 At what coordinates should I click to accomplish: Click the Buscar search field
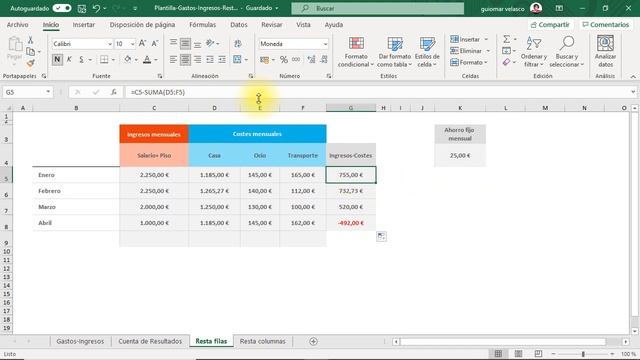tap(378, 8)
